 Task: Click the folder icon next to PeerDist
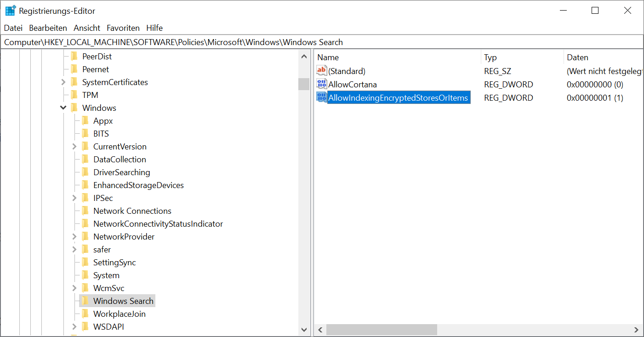pos(74,57)
